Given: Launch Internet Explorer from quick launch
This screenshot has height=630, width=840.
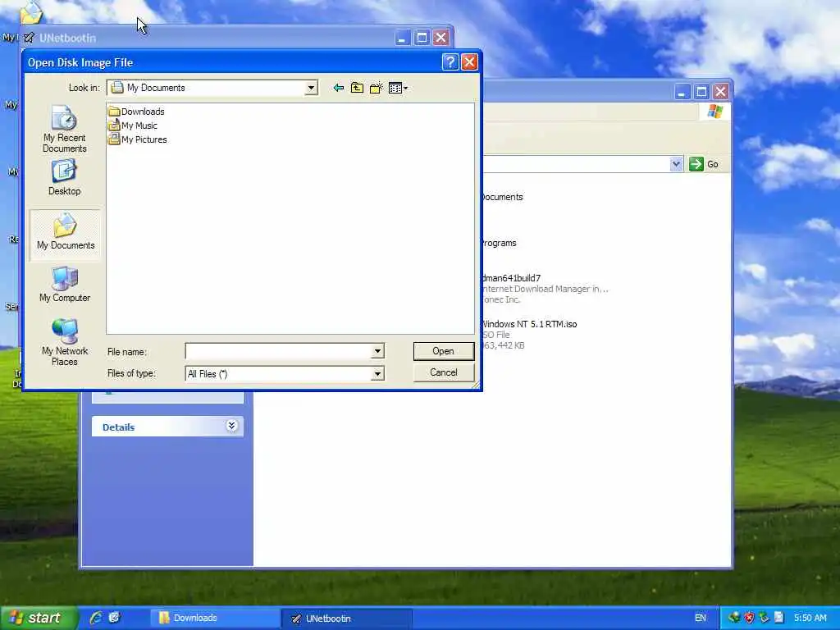Looking at the screenshot, I should pyautogui.click(x=96, y=618).
